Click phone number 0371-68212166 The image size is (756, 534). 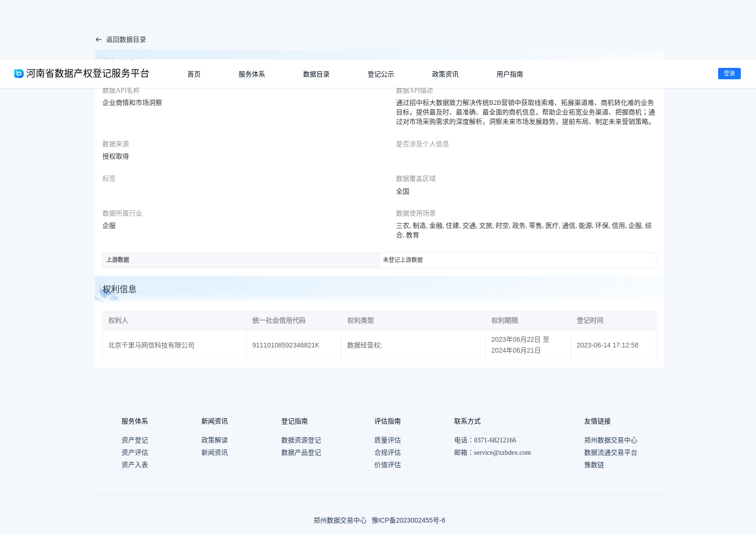pyautogui.click(x=495, y=440)
